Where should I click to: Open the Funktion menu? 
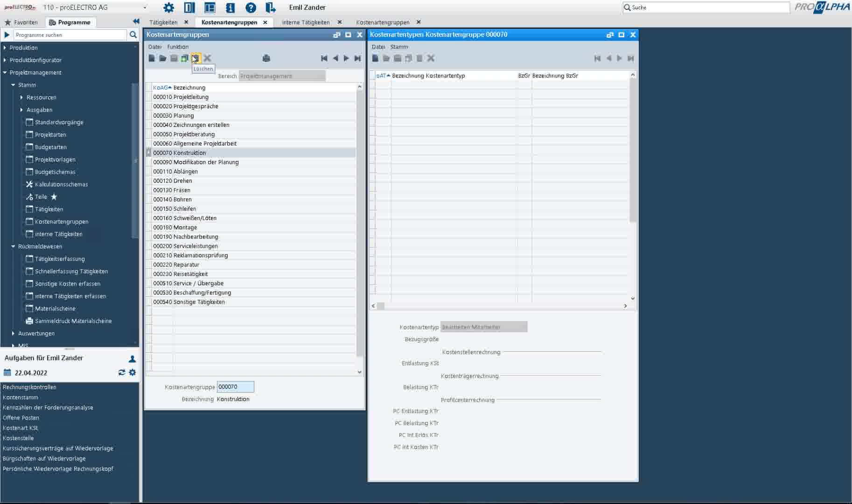click(178, 47)
